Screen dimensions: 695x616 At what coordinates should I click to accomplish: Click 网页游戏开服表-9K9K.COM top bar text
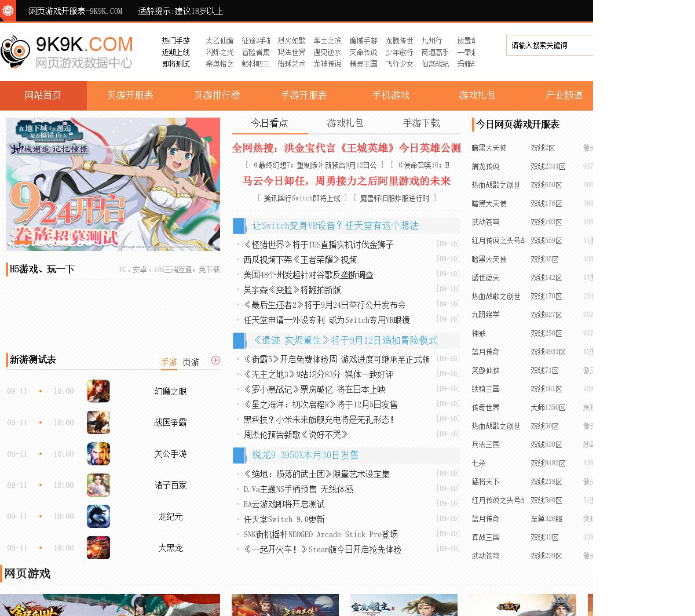point(75,11)
